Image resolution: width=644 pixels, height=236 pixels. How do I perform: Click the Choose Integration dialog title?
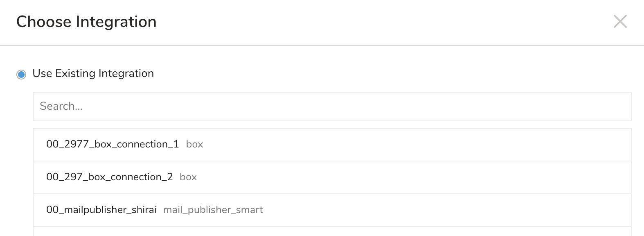(86, 22)
